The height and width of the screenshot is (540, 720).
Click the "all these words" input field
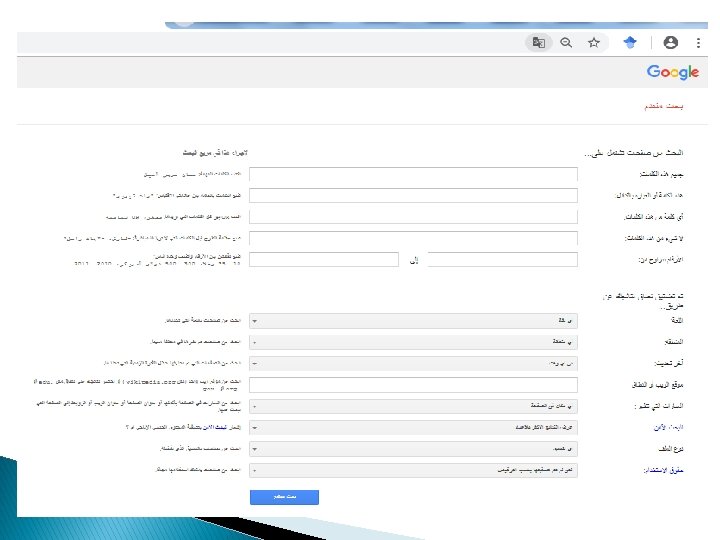point(413,174)
